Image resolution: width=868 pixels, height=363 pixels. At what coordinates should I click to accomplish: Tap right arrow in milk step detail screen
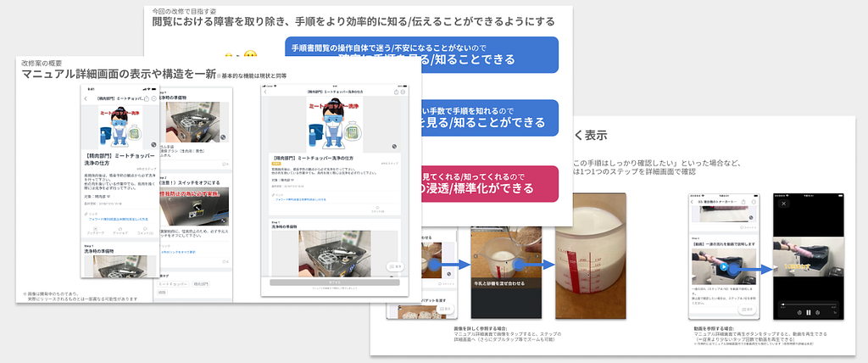(x=537, y=256)
